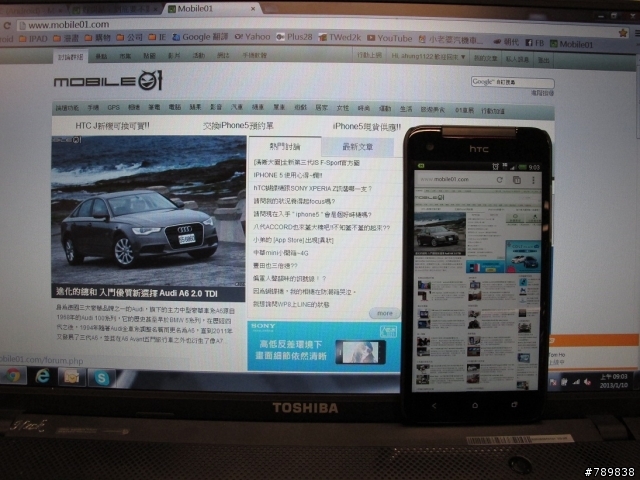Open the TWed2k bookmark
Screen dimensions: 640x480
pyautogui.click(x=340, y=38)
